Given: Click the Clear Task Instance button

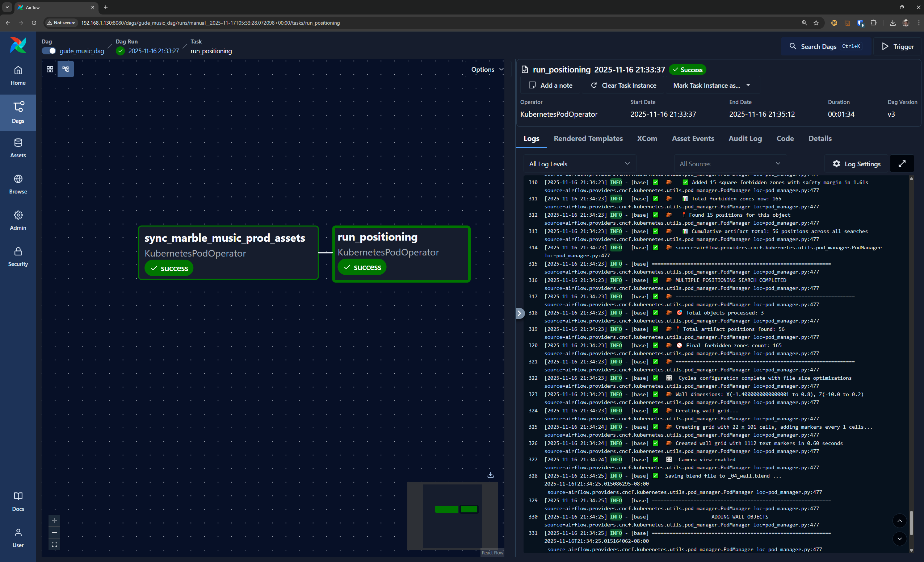Looking at the screenshot, I should coord(622,85).
